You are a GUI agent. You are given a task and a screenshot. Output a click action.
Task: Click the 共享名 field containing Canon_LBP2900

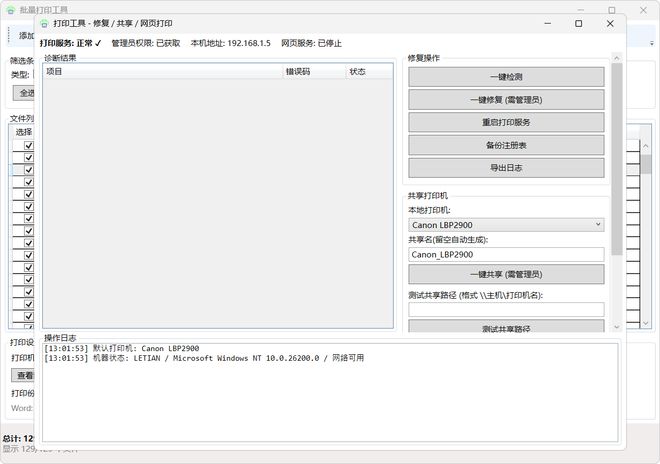pos(506,254)
